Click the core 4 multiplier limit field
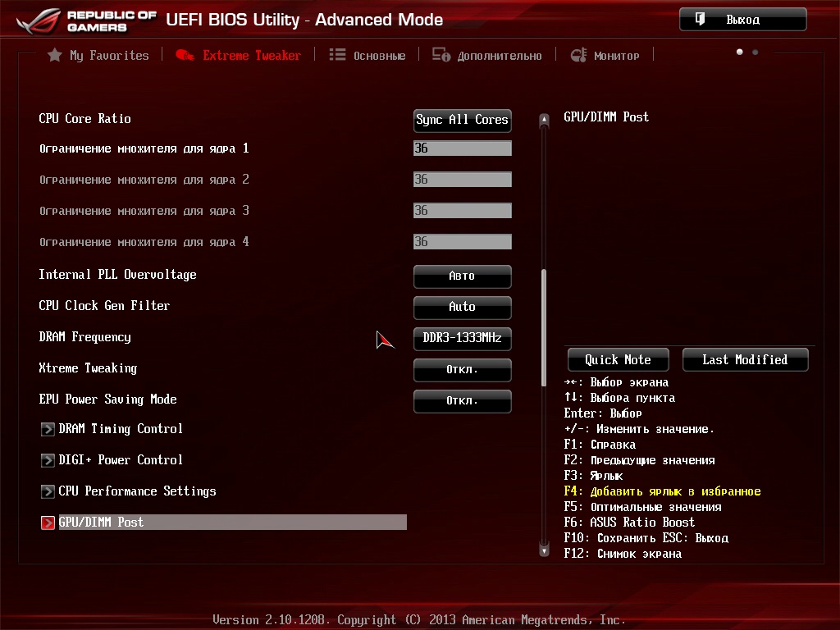Image resolution: width=840 pixels, height=630 pixels. tap(462, 242)
